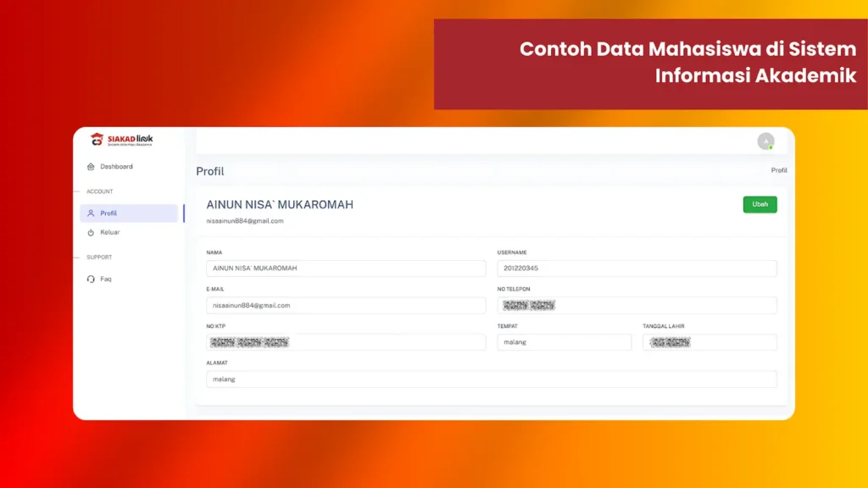Click the E-MAIL field label
Image resolution: width=868 pixels, height=488 pixels.
coord(215,290)
